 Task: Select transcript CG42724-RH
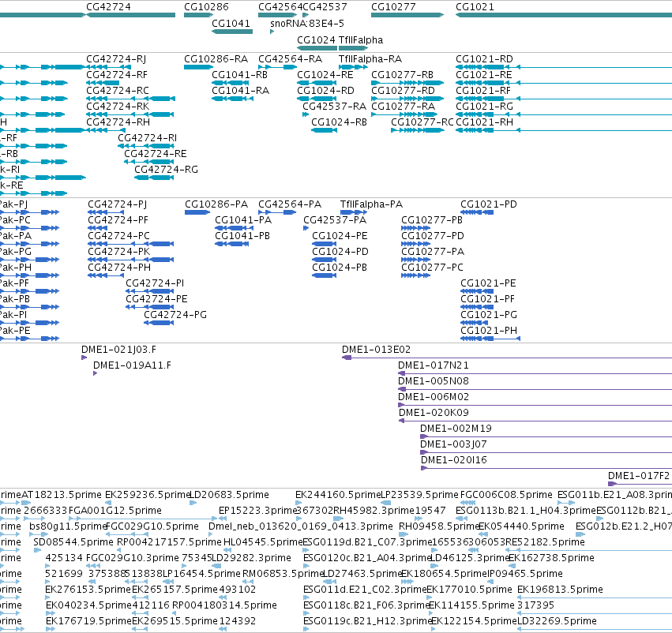click(x=118, y=122)
